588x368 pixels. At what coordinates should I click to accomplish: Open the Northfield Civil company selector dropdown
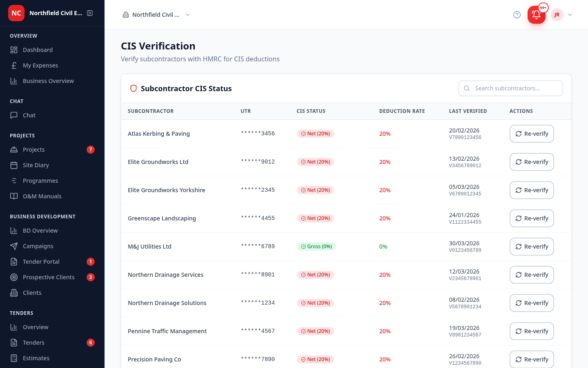click(x=156, y=15)
